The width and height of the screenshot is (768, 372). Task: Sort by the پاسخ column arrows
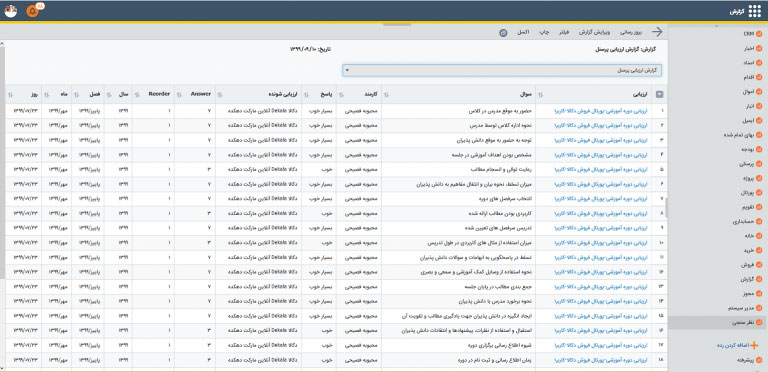pyautogui.click(x=307, y=95)
